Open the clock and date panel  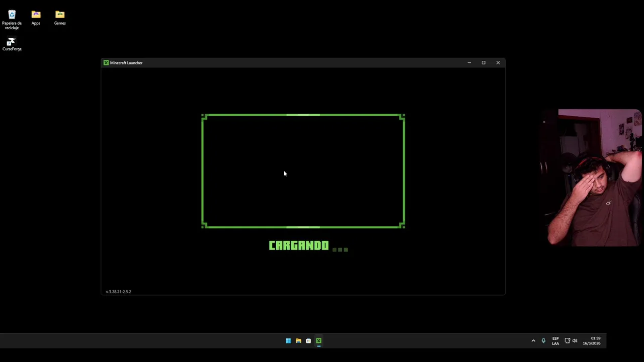592,341
